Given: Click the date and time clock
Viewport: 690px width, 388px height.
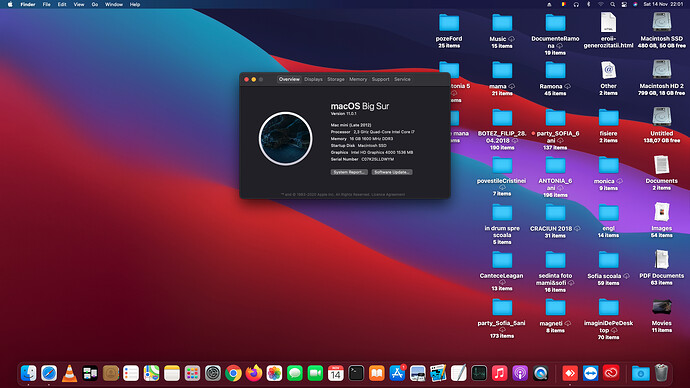Looking at the screenshot, I should [663, 4].
